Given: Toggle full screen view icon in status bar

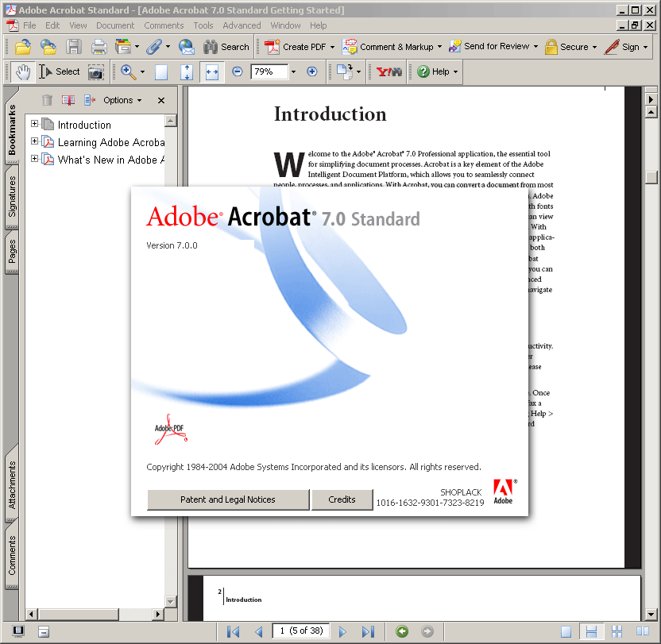Looking at the screenshot, I should click(x=18, y=631).
